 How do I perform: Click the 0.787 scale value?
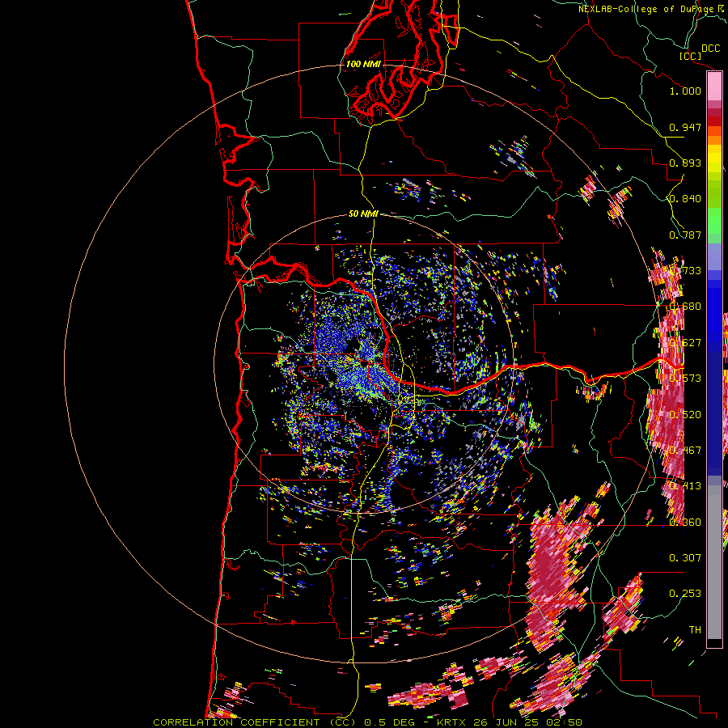click(685, 235)
